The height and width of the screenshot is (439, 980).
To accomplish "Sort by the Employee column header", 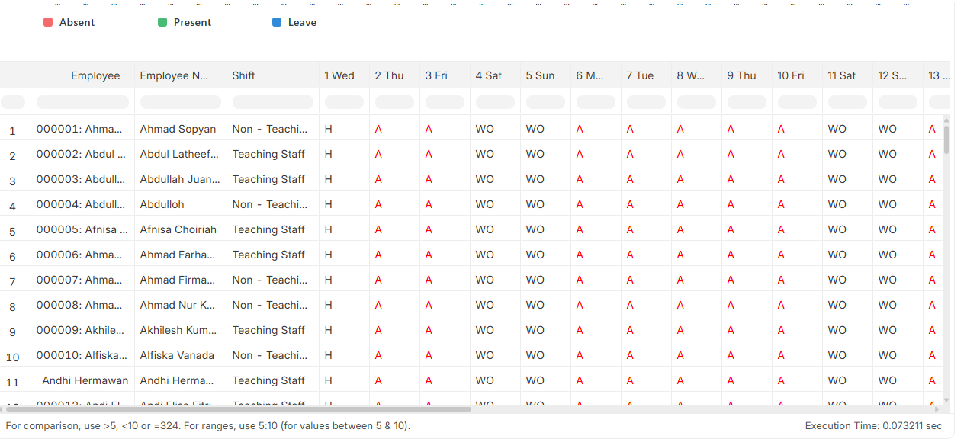I will click(x=95, y=75).
